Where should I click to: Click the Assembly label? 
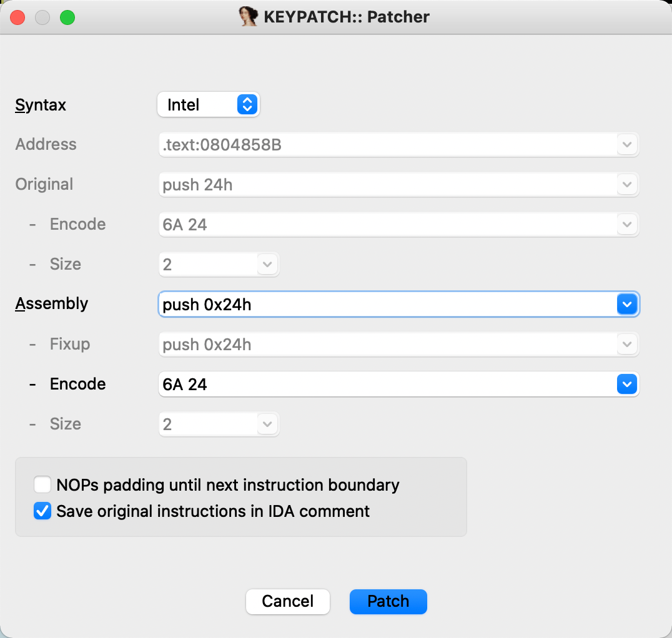pyautogui.click(x=52, y=303)
